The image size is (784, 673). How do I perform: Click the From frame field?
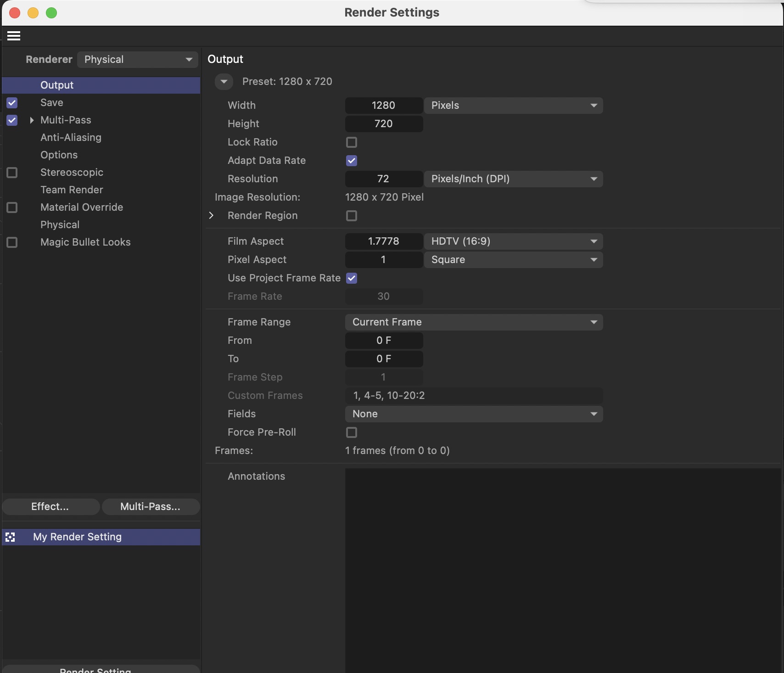(x=384, y=341)
